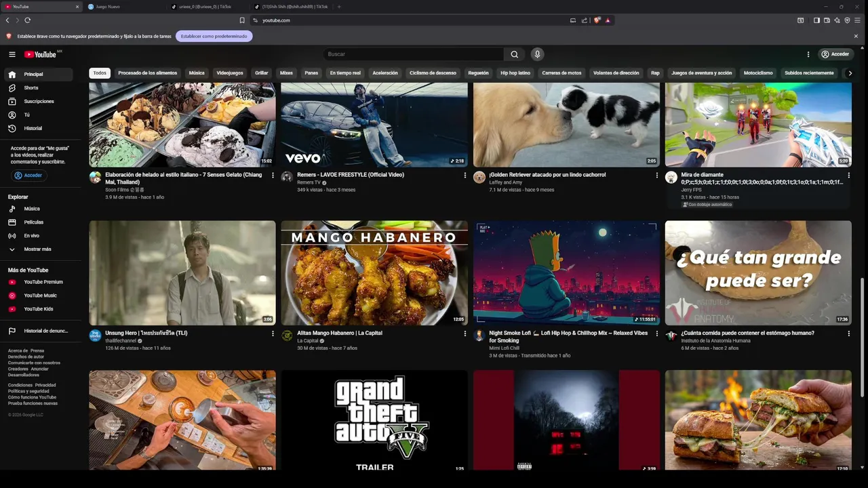Image resolution: width=868 pixels, height=488 pixels.
Task: Go back in browser
Action: [x=7, y=20]
